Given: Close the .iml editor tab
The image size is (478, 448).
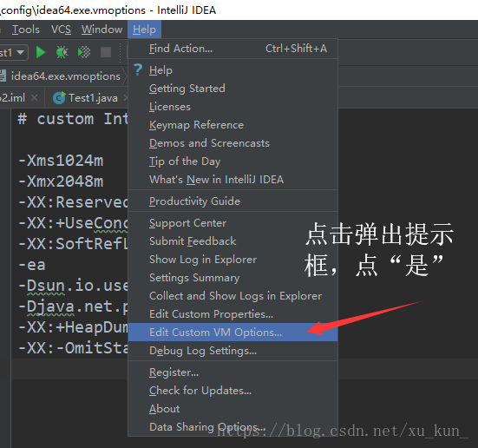Looking at the screenshot, I should click(x=34, y=98).
